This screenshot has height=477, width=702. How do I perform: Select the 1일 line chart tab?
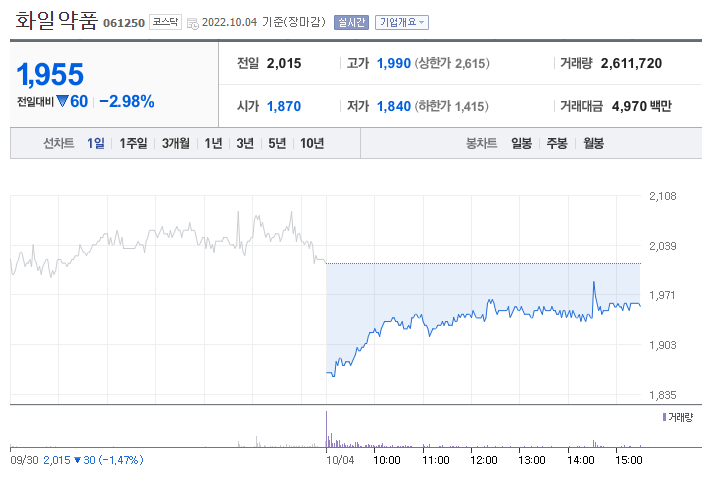click(x=95, y=143)
